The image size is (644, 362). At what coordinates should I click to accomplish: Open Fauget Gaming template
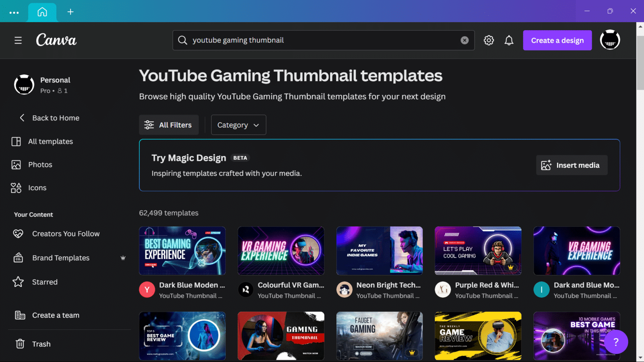coord(380,336)
